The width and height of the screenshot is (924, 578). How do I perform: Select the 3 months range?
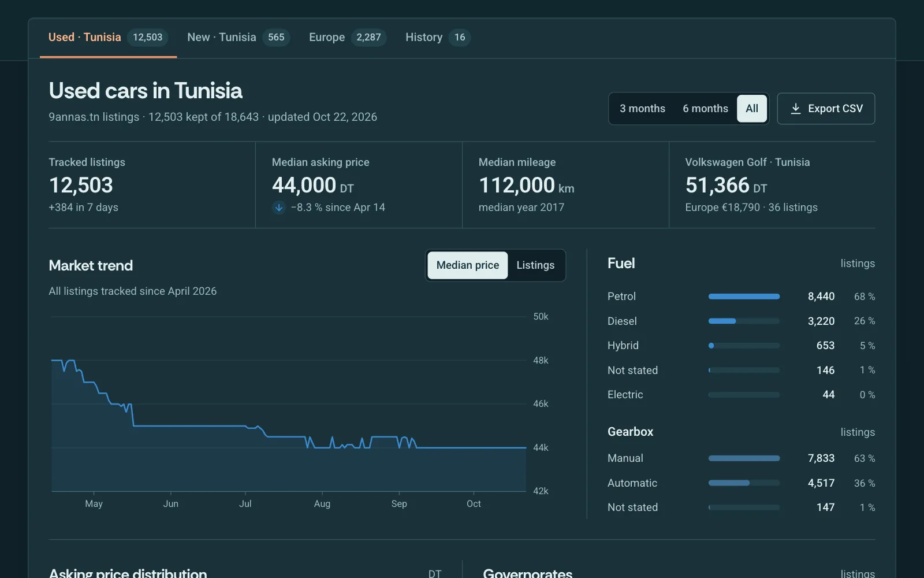642,109
